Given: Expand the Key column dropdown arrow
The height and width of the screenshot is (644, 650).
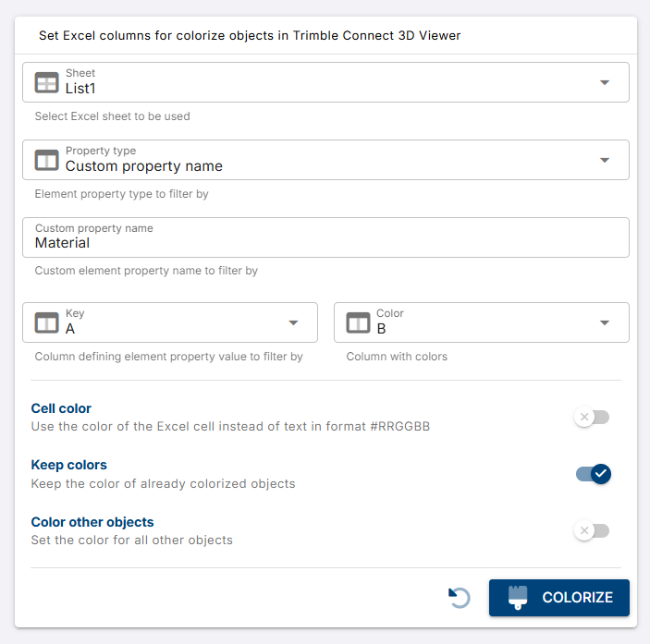Looking at the screenshot, I should click(293, 322).
